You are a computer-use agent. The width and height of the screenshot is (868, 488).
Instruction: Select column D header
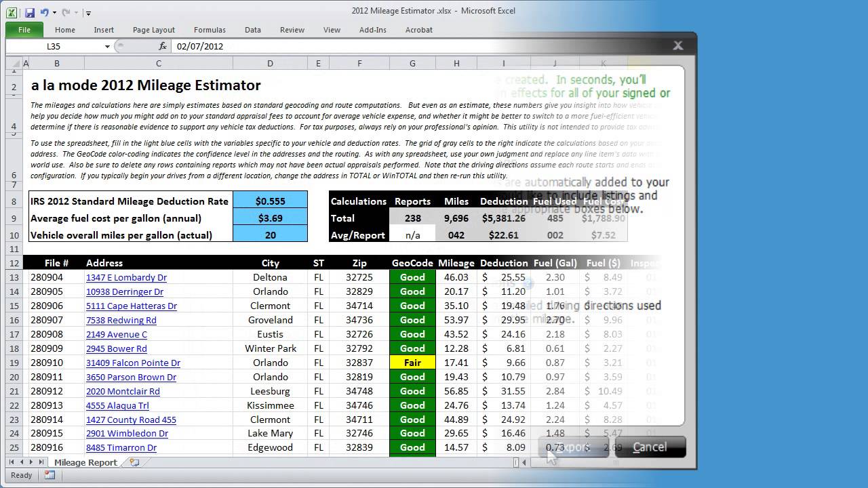pyautogui.click(x=270, y=64)
